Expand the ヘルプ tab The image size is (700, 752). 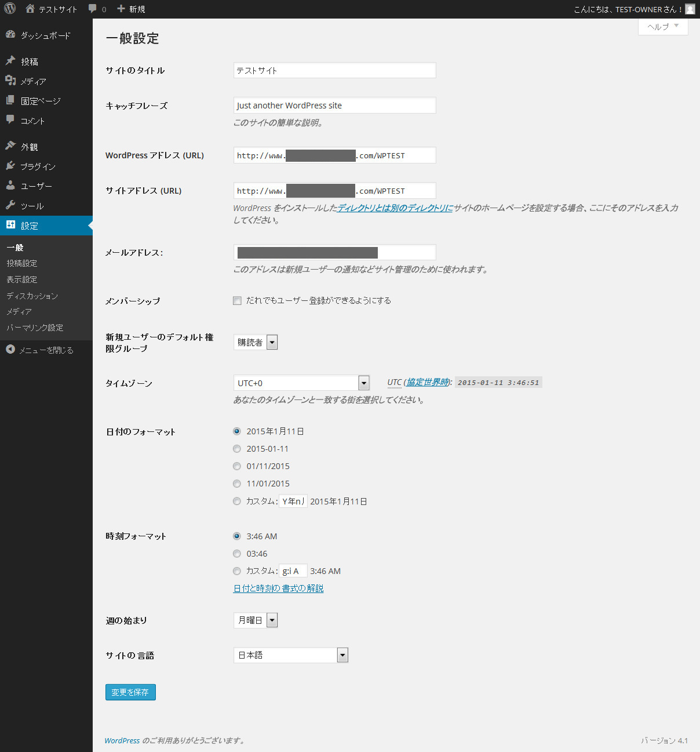point(663,27)
